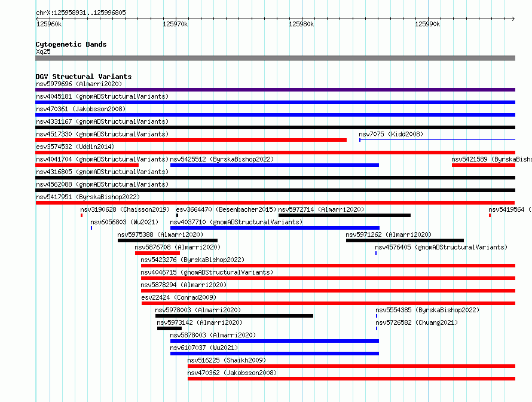Click nsv5423276 (ByrskaBishop2022) label
Image resolution: width=532 pixels, height=402 pixels.
pos(192,260)
